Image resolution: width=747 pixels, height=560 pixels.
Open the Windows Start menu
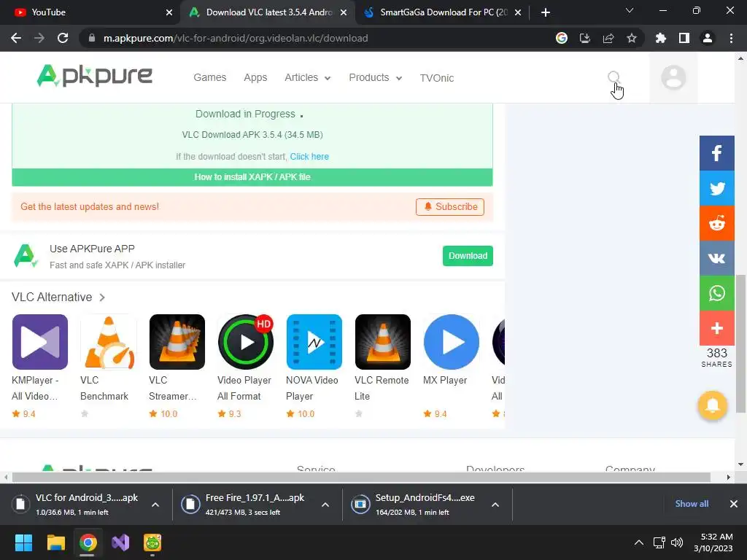[x=23, y=542]
